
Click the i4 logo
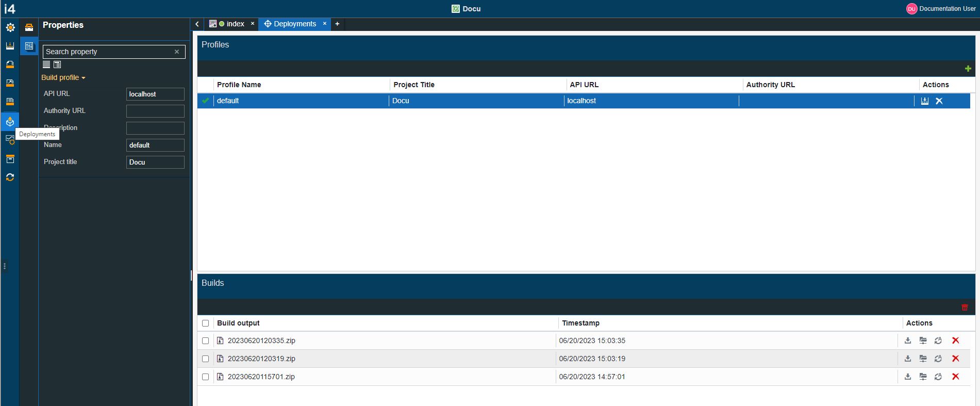(10, 9)
